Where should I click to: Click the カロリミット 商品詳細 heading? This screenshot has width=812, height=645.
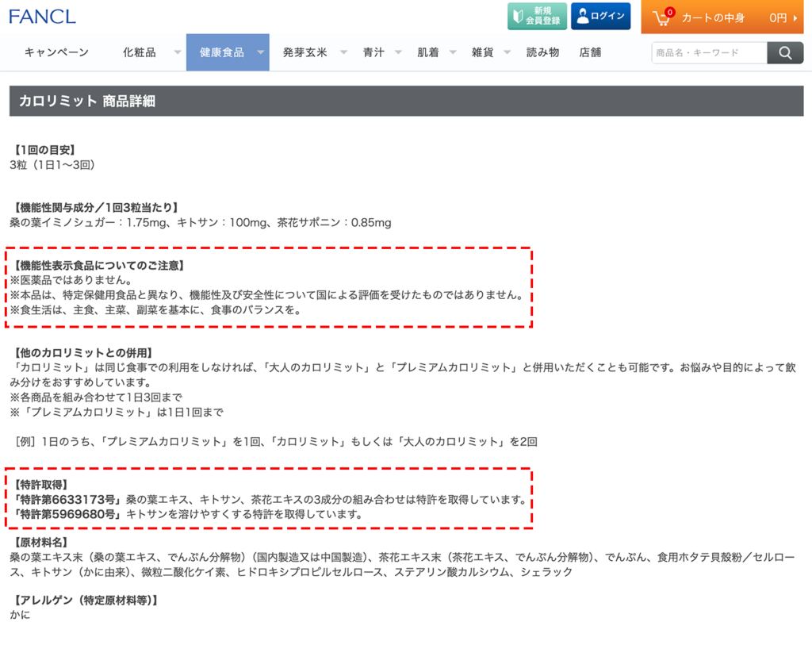pyautogui.click(x=87, y=101)
